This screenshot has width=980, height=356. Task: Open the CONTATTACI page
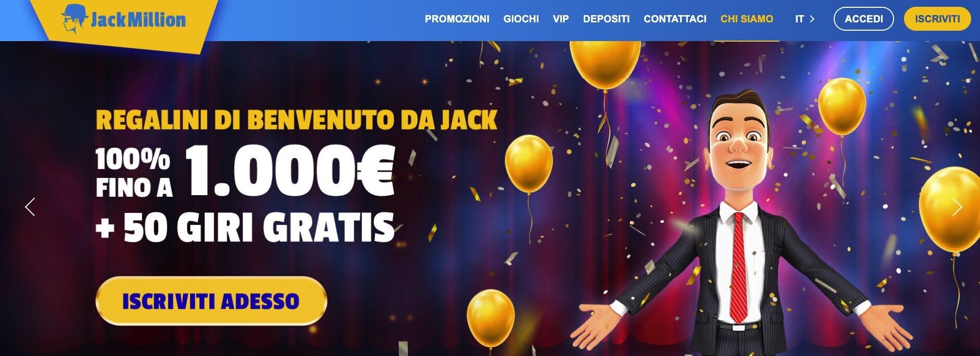(675, 19)
